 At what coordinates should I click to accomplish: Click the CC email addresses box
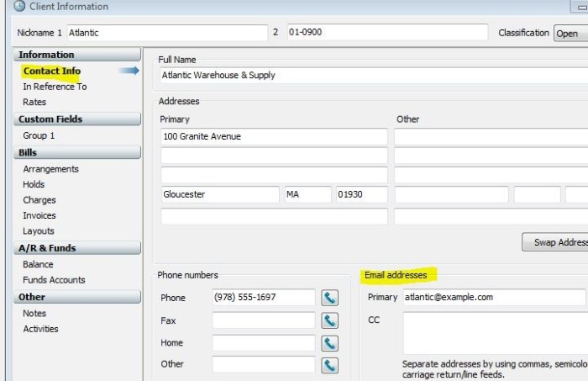coord(496,333)
